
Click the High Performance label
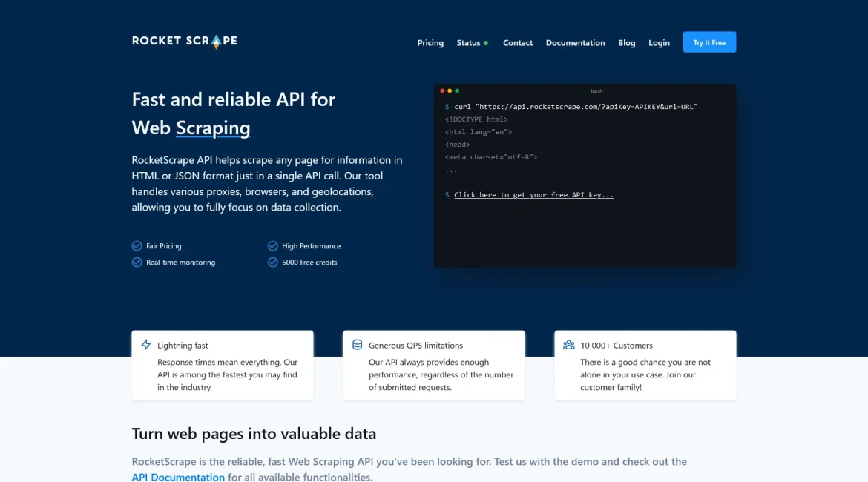pos(311,246)
